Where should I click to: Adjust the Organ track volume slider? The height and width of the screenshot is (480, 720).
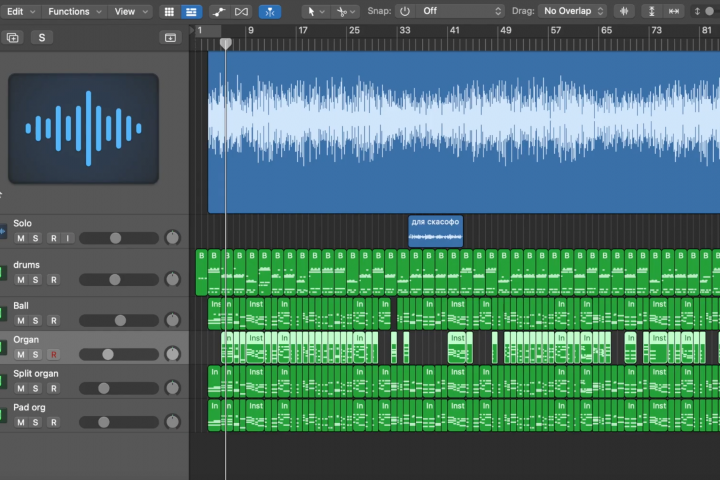(x=119, y=354)
